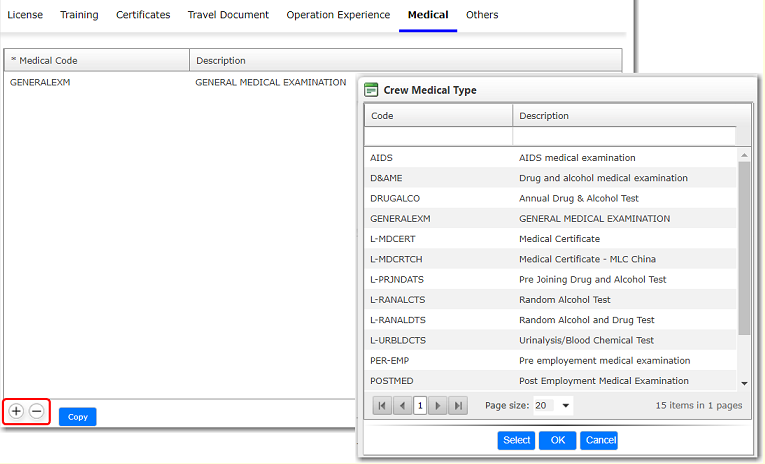Click the minus icon to remove row
Image resolution: width=765 pixels, height=464 pixels.
pos(36,411)
